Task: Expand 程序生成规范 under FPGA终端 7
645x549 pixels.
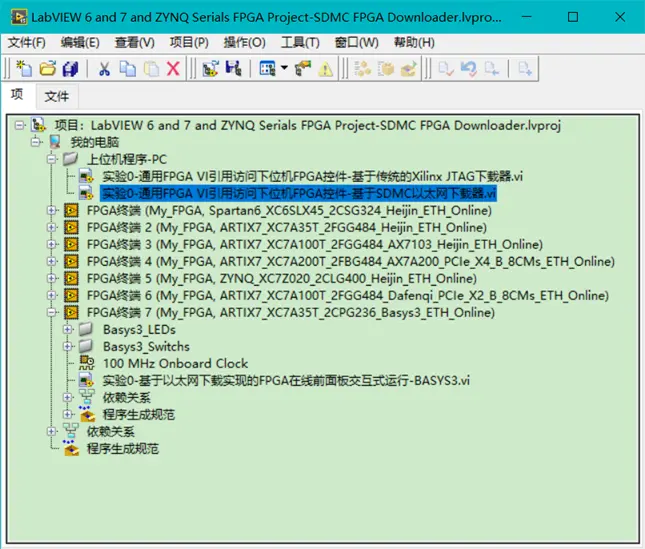Action: pos(68,415)
